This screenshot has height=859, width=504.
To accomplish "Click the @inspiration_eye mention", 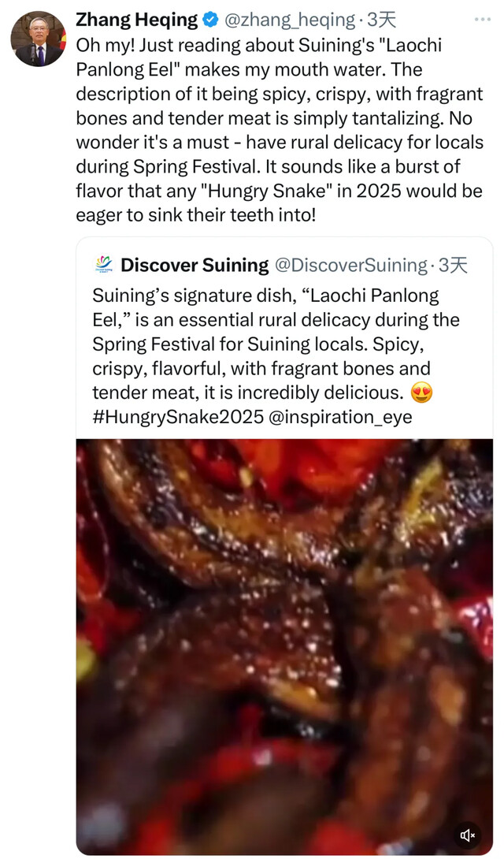I will (340, 417).
